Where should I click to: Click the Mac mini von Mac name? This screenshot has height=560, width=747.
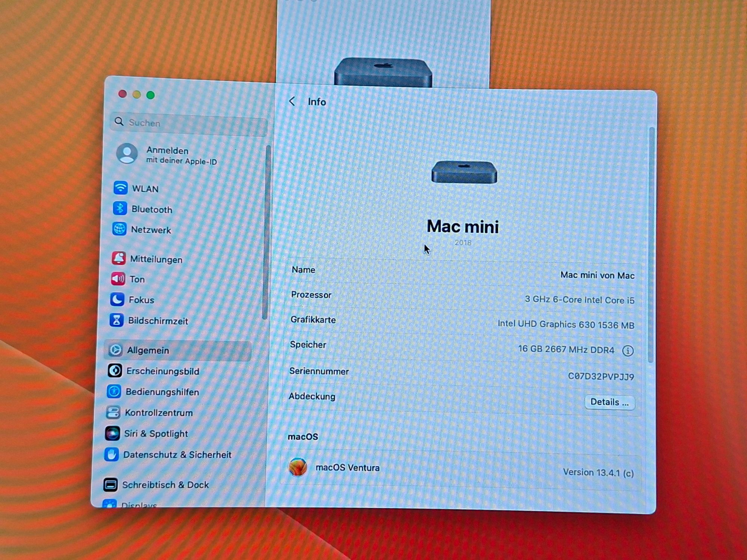(x=597, y=276)
